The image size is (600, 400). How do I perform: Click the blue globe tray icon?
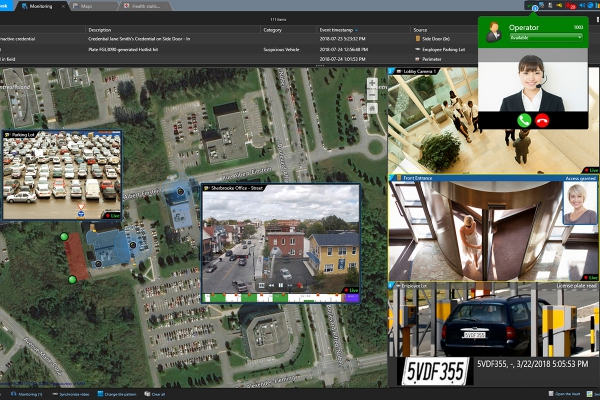pyautogui.click(x=590, y=5)
